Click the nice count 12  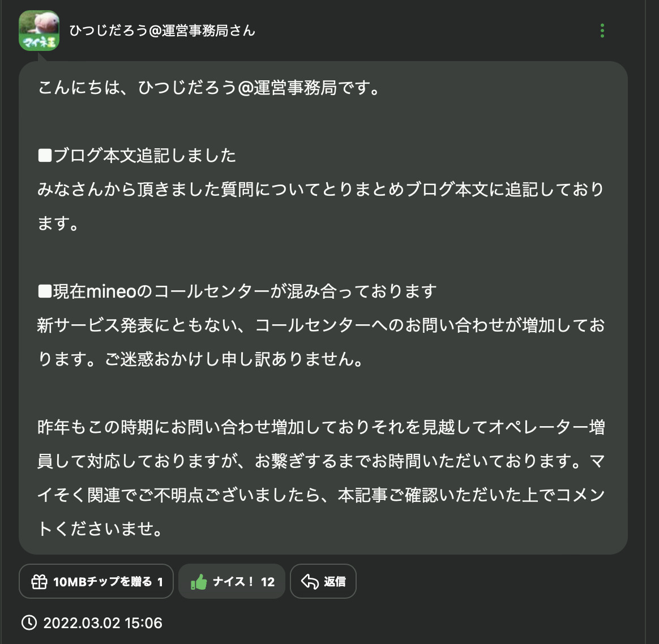click(x=268, y=582)
